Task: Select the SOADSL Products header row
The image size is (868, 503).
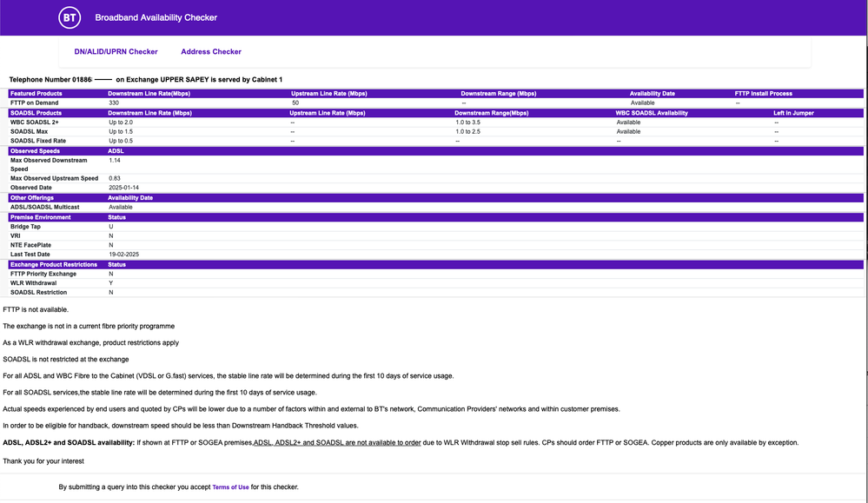Action: [x=48, y=112]
